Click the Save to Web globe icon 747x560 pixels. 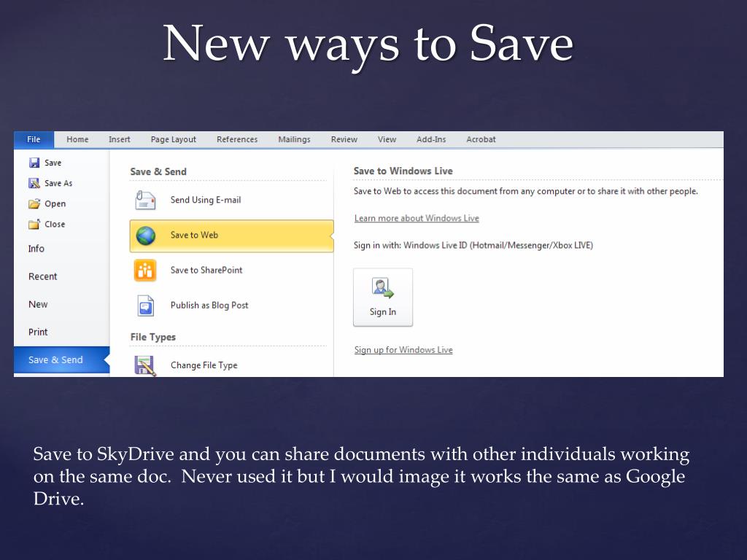point(146,236)
